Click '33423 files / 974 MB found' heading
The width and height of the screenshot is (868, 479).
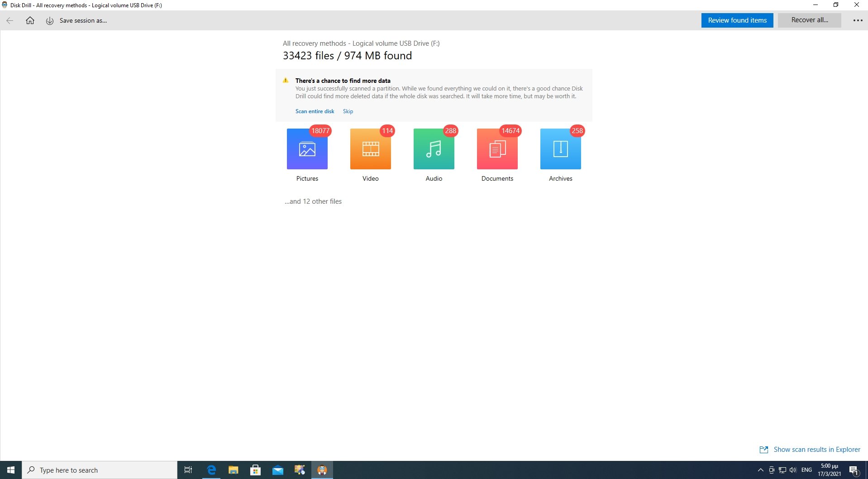click(x=347, y=56)
